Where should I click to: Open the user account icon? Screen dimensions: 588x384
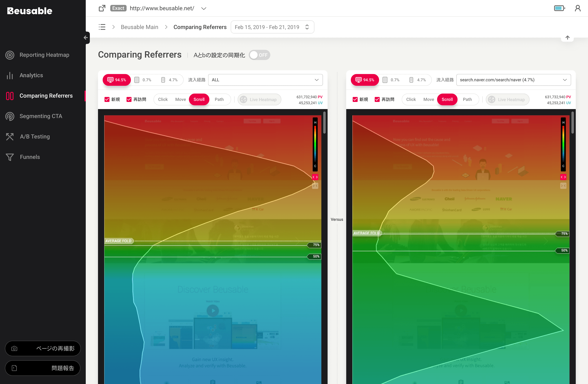[x=578, y=8]
